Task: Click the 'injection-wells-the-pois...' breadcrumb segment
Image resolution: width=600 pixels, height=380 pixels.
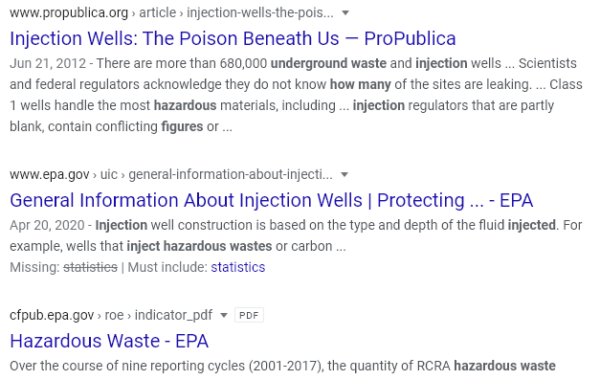Action: click(260, 13)
